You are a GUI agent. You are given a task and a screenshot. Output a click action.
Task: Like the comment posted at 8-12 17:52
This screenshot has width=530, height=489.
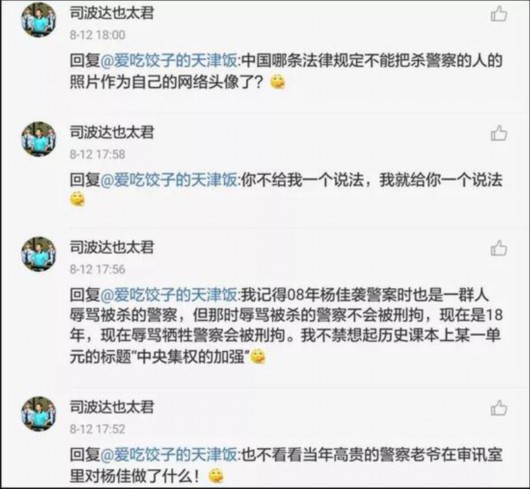[499, 408]
